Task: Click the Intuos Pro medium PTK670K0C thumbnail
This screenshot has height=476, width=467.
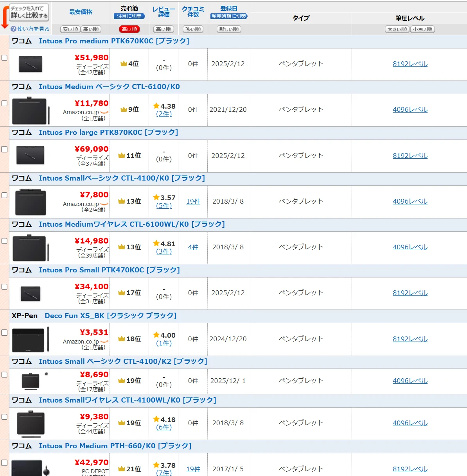Action: point(31,64)
